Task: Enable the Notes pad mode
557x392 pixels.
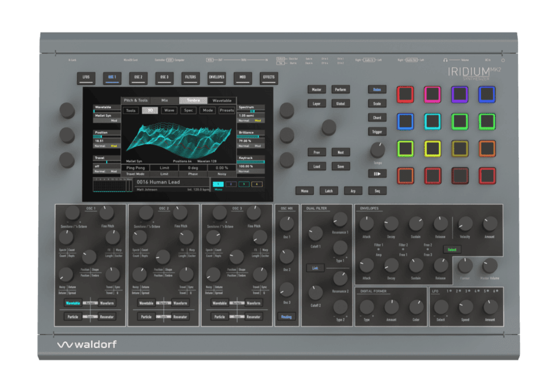Action: click(377, 89)
